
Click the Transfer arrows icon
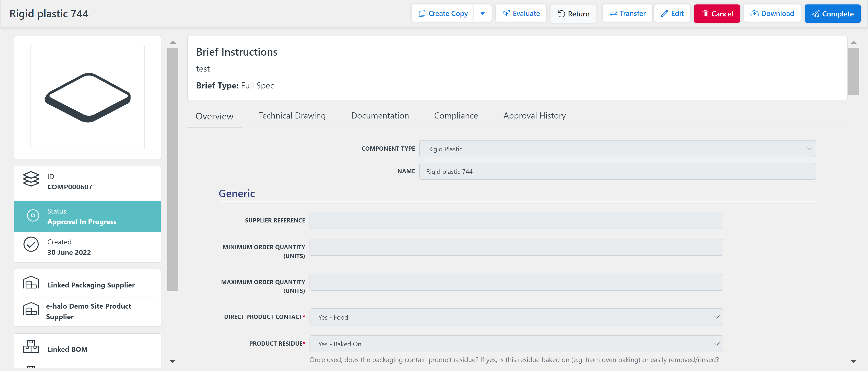click(x=613, y=13)
